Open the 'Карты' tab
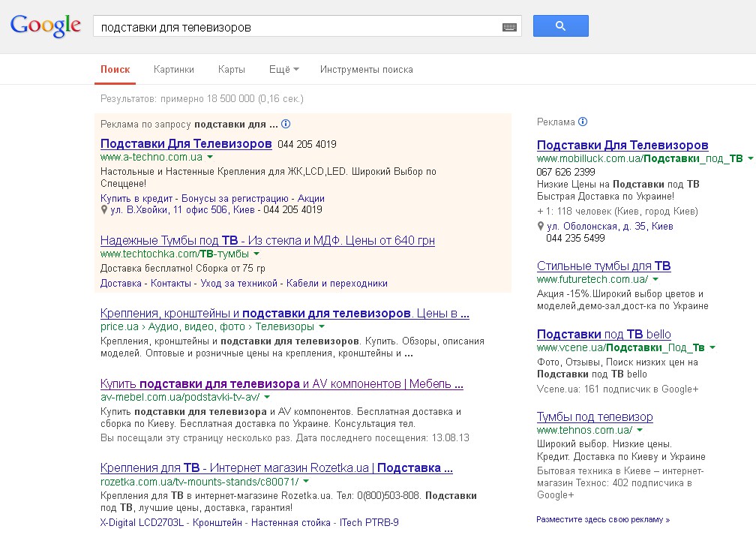 (x=232, y=70)
